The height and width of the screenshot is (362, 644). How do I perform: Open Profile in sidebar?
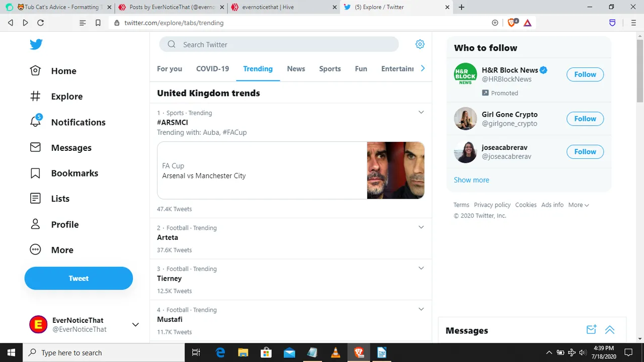click(54, 224)
